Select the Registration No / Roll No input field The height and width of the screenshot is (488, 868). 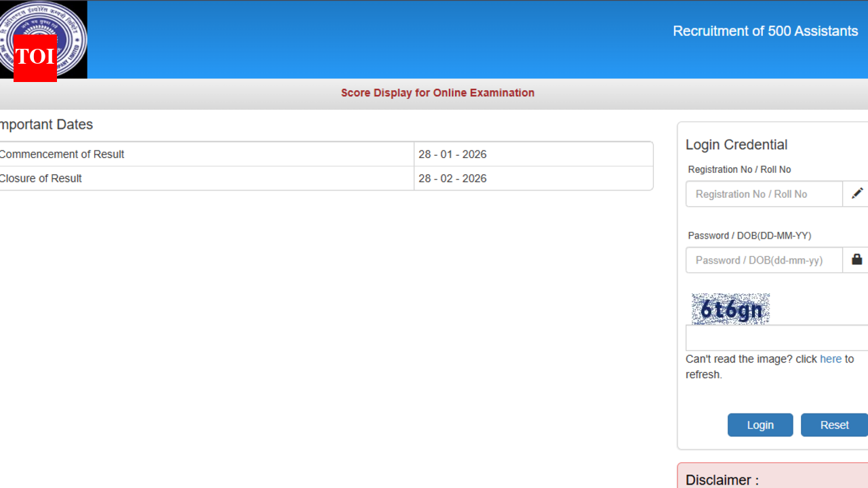[x=759, y=194]
